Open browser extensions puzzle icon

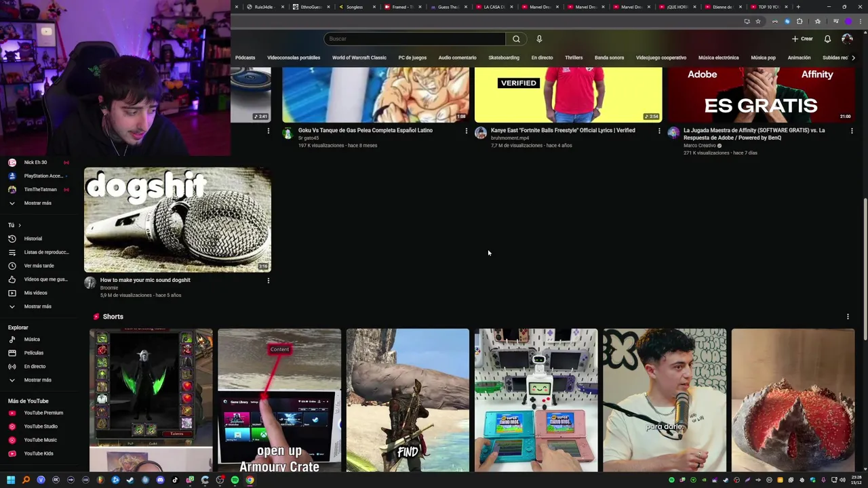tap(799, 22)
